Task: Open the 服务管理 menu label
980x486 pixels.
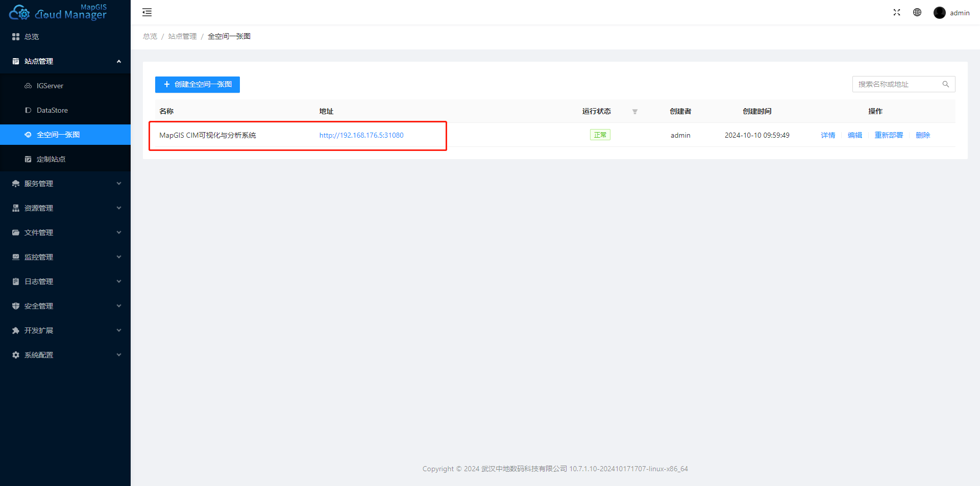Action: (39, 184)
